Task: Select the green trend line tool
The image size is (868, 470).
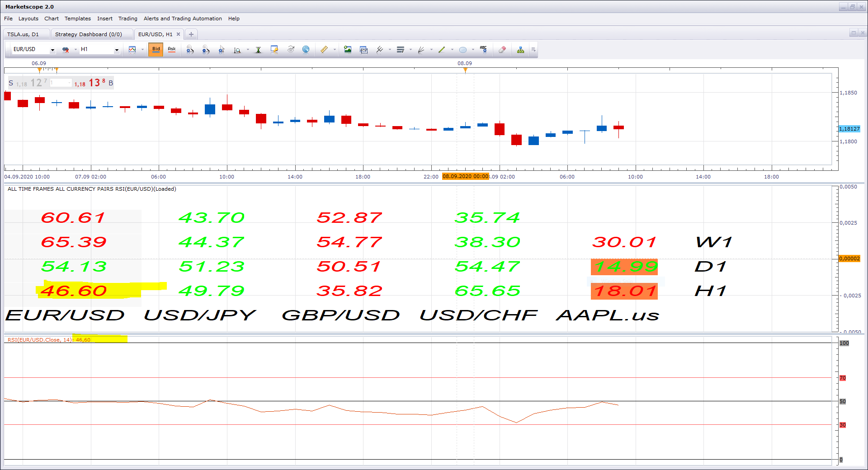Action: (x=442, y=50)
